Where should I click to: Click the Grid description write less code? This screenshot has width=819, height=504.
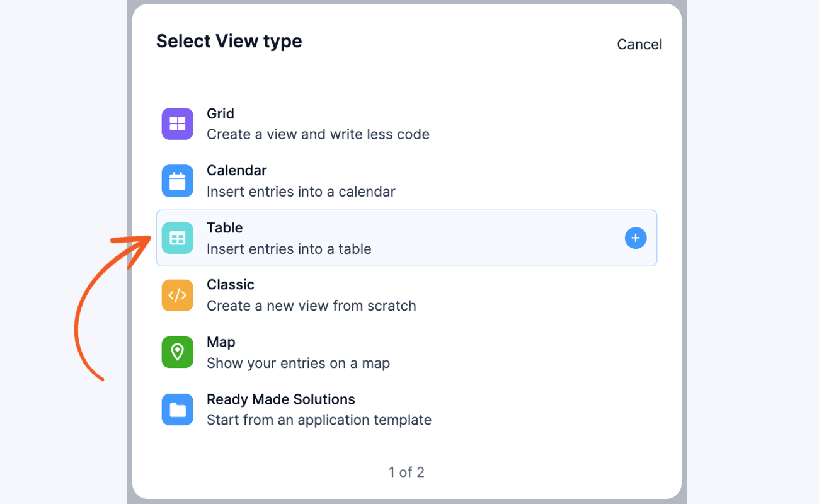(318, 134)
